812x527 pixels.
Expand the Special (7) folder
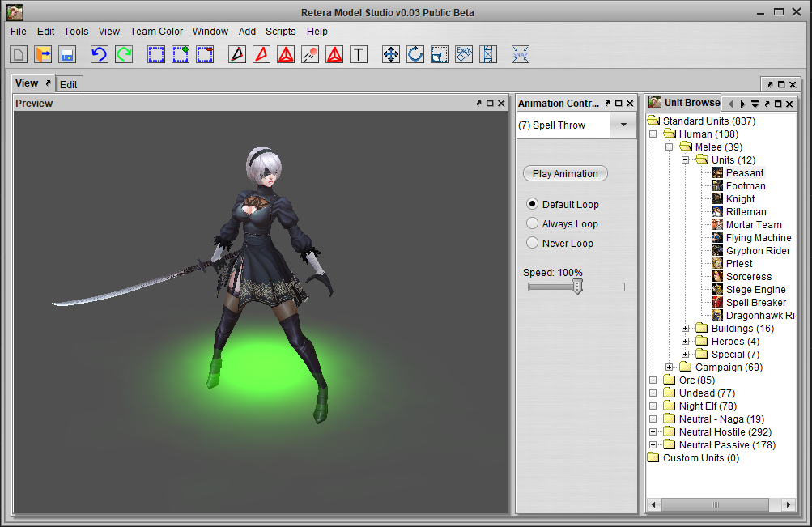pos(685,354)
